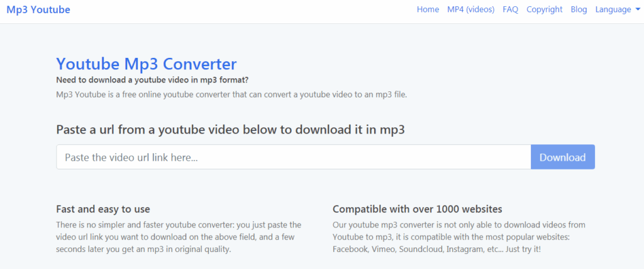This screenshot has height=269, width=644.
Task: Go to the Home page
Action: 428,9
